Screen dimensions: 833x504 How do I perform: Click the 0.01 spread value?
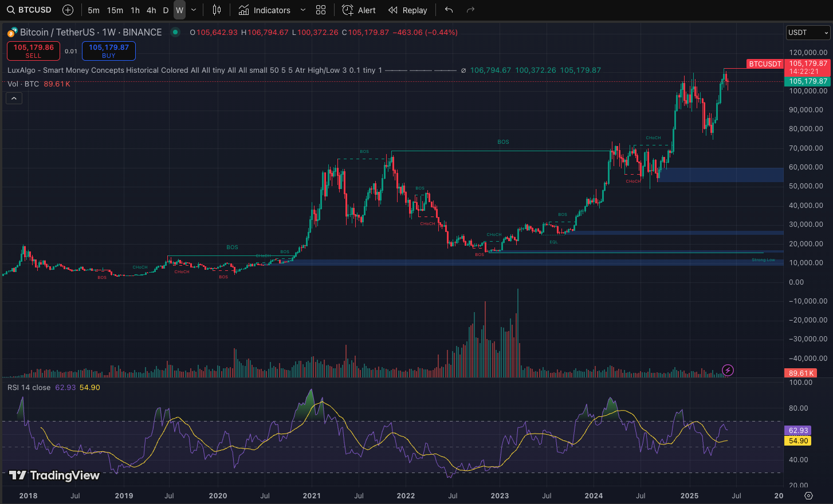pyautogui.click(x=71, y=51)
